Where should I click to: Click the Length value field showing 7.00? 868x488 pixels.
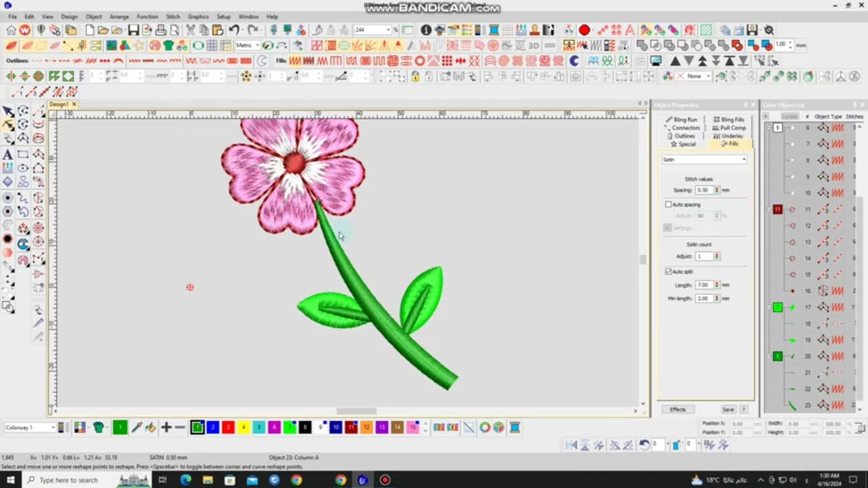[704, 285]
